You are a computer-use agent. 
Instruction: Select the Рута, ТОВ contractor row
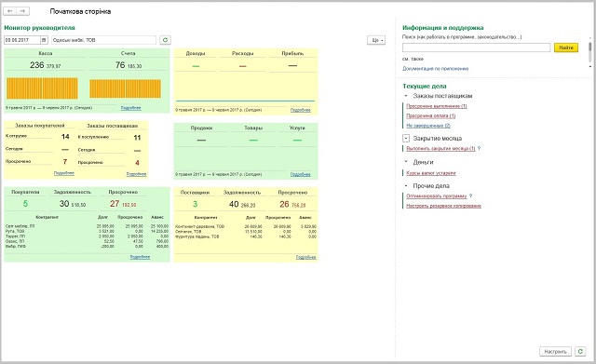click(87, 231)
